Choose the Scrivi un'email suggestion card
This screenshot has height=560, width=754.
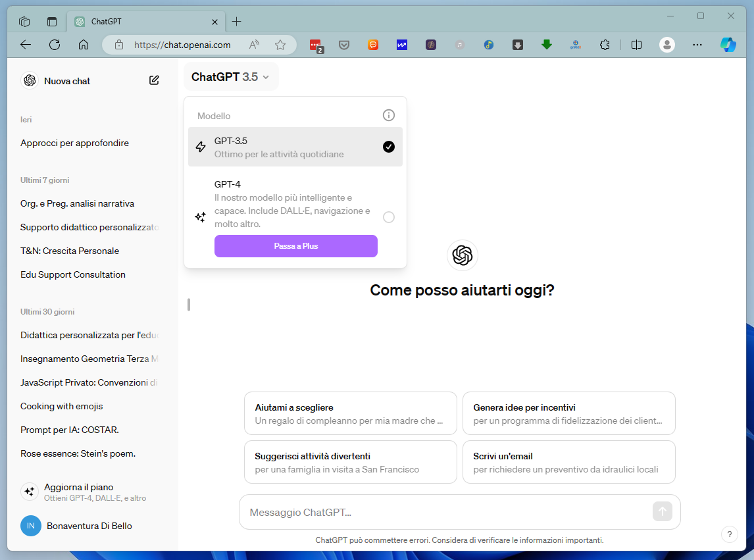click(x=569, y=462)
